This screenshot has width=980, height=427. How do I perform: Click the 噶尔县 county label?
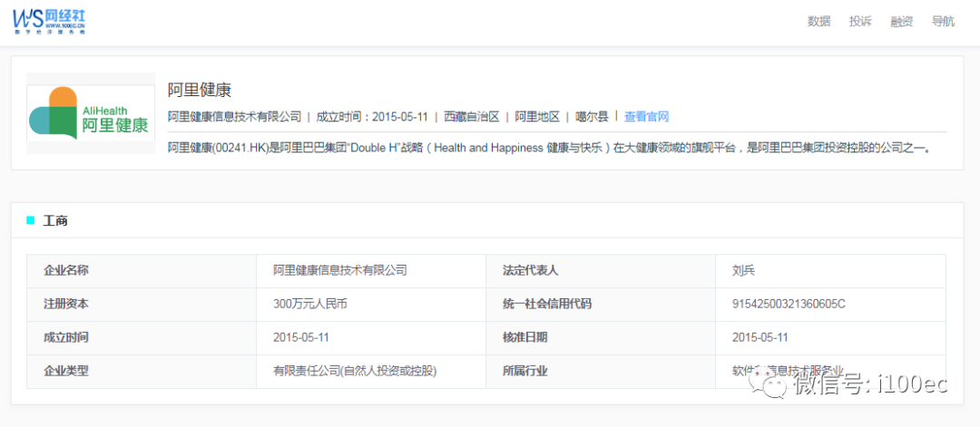592,116
